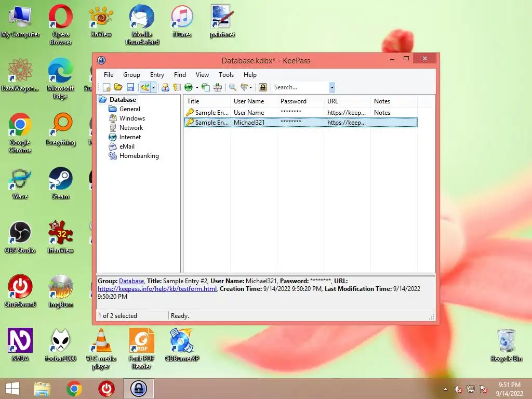
Task: Select the XnView desktop icon
Action: [x=101, y=21]
